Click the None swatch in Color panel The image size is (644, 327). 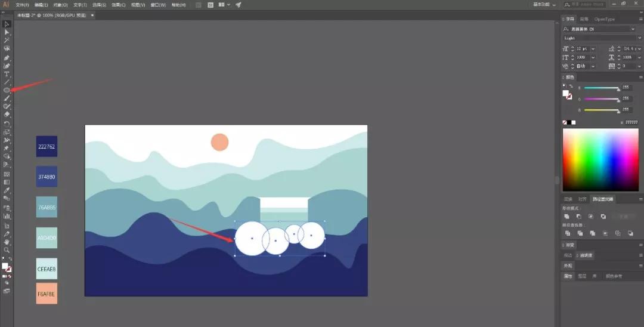coord(564,122)
